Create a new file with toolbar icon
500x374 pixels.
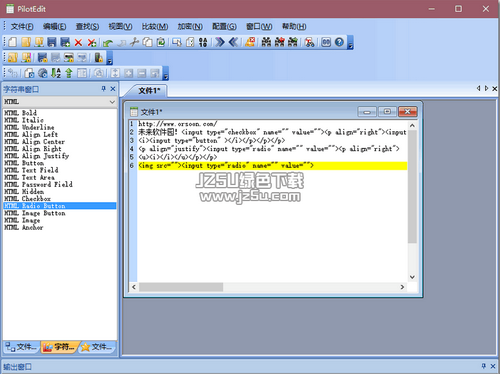tap(13, 42)
